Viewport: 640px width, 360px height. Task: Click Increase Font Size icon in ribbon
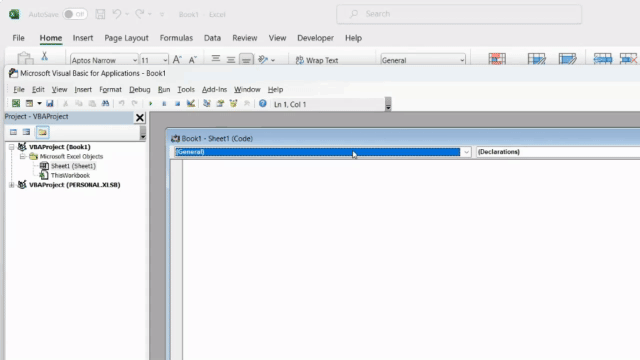(177, 60)
